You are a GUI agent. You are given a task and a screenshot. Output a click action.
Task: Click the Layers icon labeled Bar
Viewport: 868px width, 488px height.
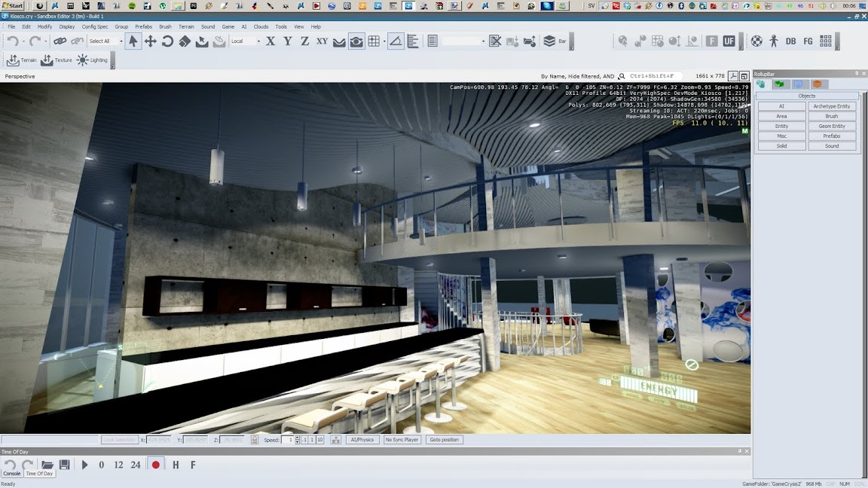(549, 41)
